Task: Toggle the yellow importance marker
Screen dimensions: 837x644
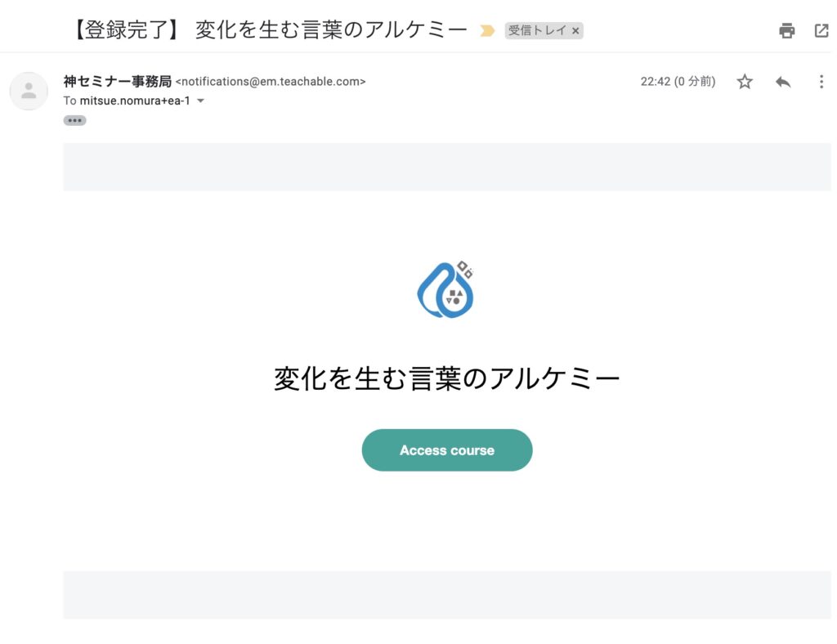Action: pyautogui.click(x=487, y=31)
